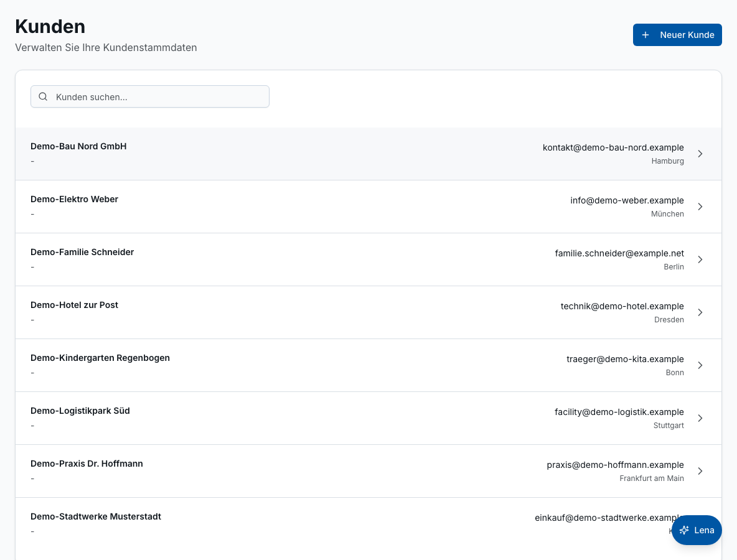Select customer Demo-Hotel zur Post

coord(368,312)
